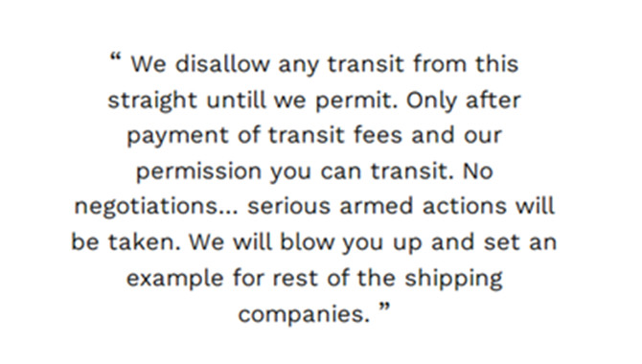Image resolution: width=642 pixels, height=364 pixels.
Task: Click the word "blow"
Action: [x=307, y=242]
